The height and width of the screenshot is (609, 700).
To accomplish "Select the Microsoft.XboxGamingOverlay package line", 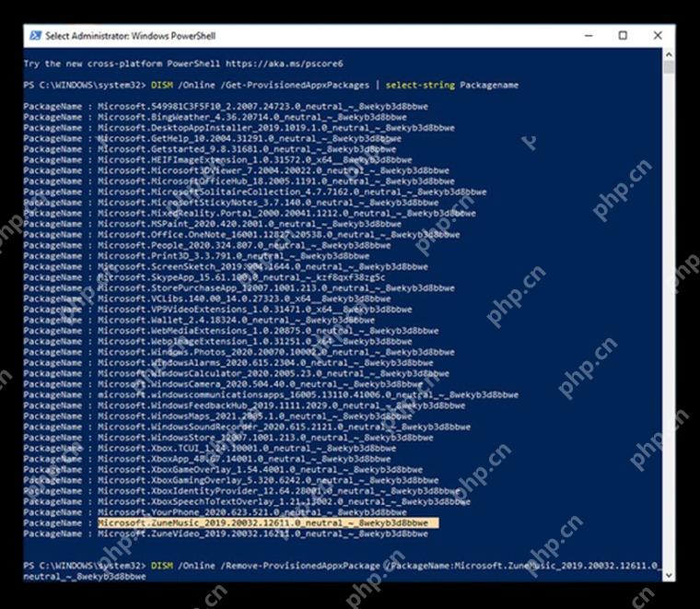I will tap(231, 480).
